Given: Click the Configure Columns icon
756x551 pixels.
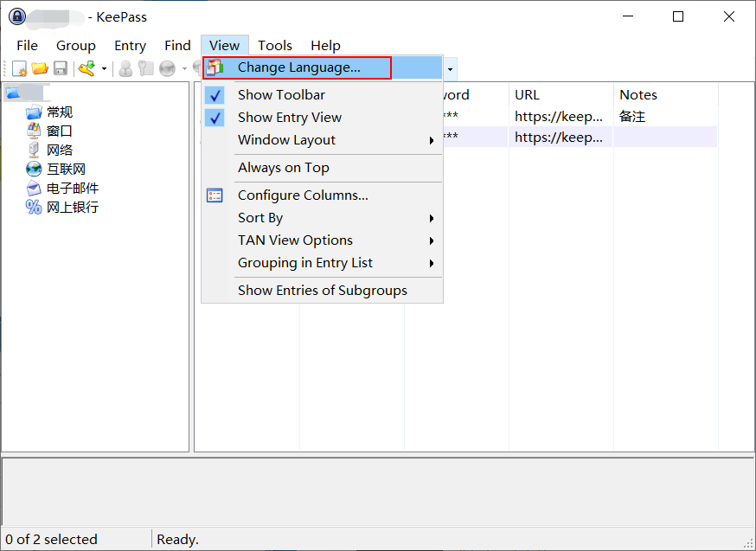Looking at the screenshot, I should [x=215, y=195].
